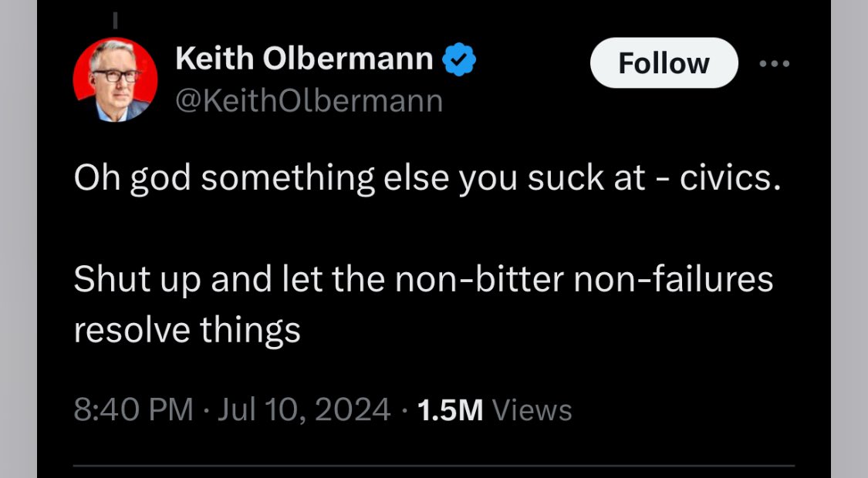Open the three-dot more options menu
Screen dimensions: 868x478
pos(774,64)
